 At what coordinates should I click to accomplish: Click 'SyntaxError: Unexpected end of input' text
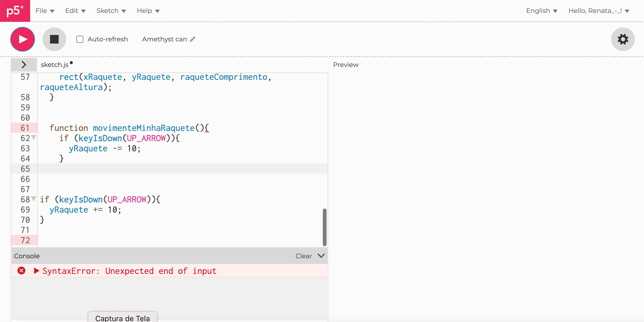pos(129,271)
